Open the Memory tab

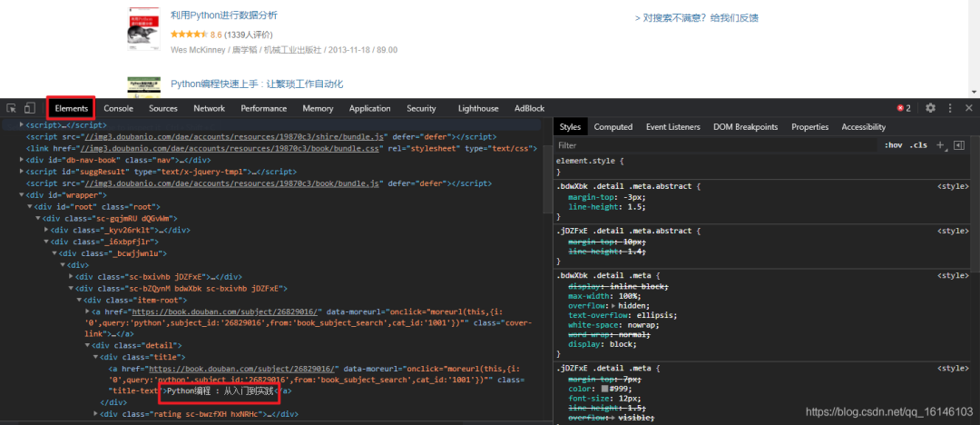coord(318,108)
